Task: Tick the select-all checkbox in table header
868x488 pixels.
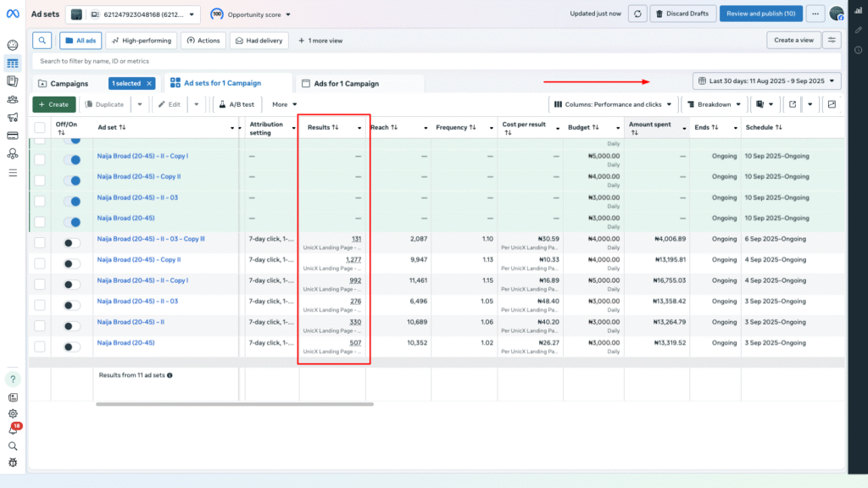Action: [40, 128]
